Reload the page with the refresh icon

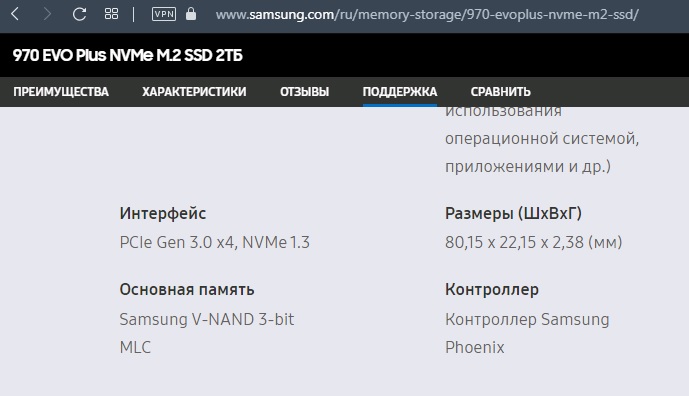pos(79,14)
